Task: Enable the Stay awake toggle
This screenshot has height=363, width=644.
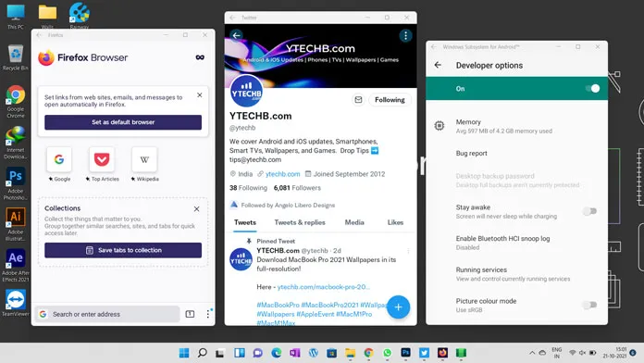Action: 589,211
